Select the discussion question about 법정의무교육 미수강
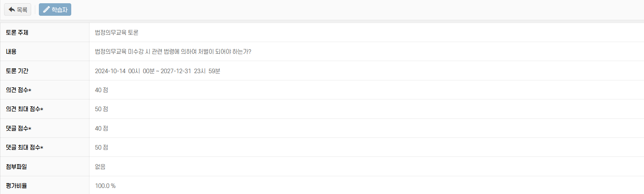The image size is (644, 194). coord(173,51)
